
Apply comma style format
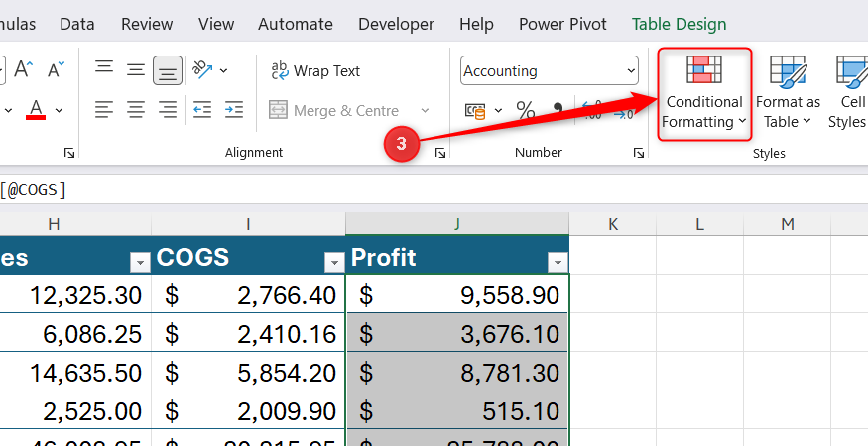coord(558,110)
